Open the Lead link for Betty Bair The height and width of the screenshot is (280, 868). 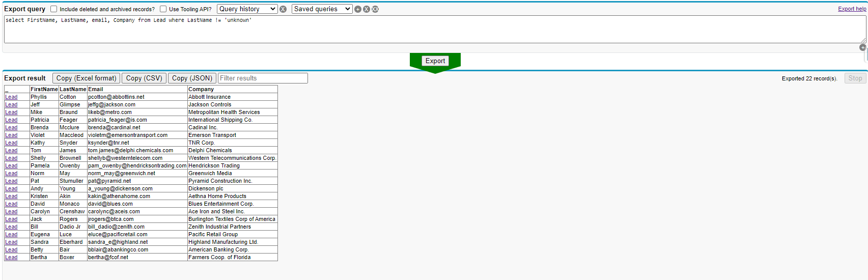point(11,250)
